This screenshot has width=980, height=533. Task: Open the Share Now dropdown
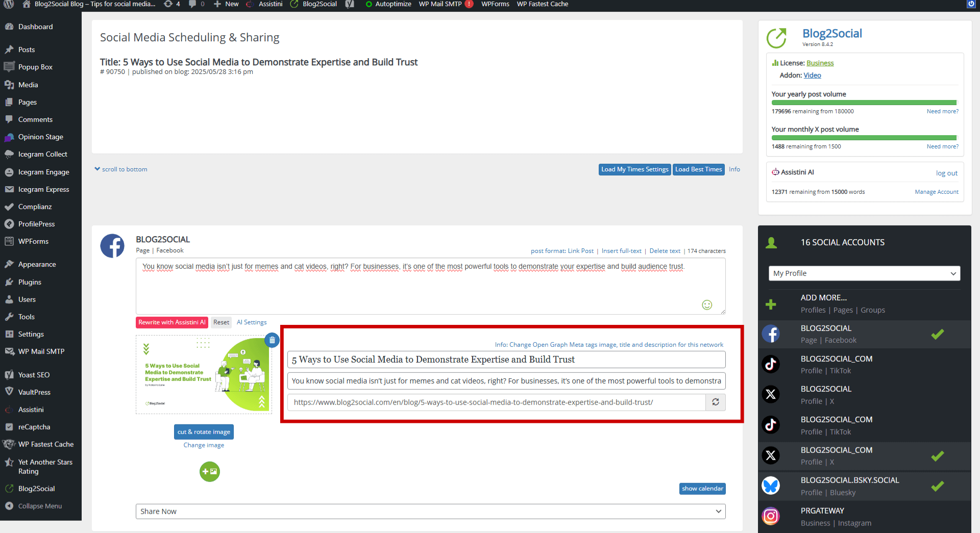tap(430, 512)
